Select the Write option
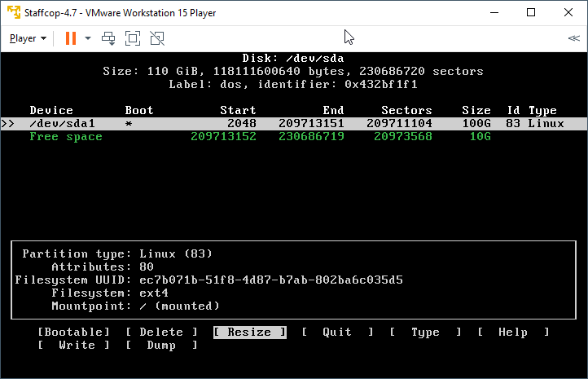 [73, 345]
